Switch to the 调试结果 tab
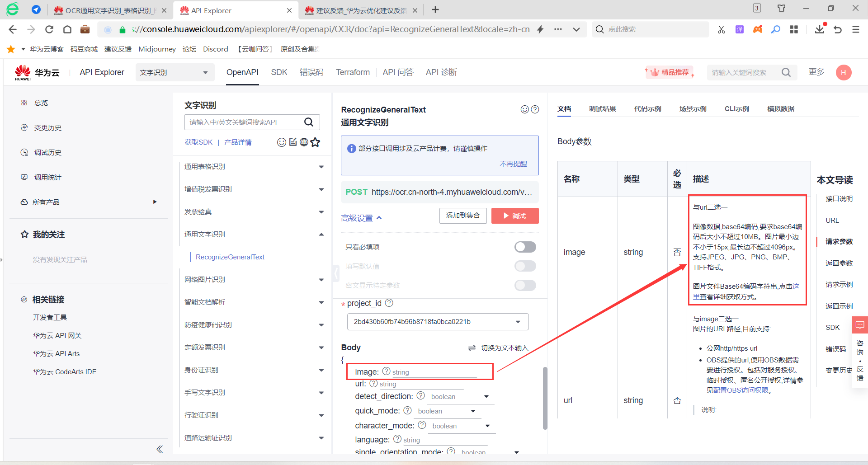 click(602, 108)
